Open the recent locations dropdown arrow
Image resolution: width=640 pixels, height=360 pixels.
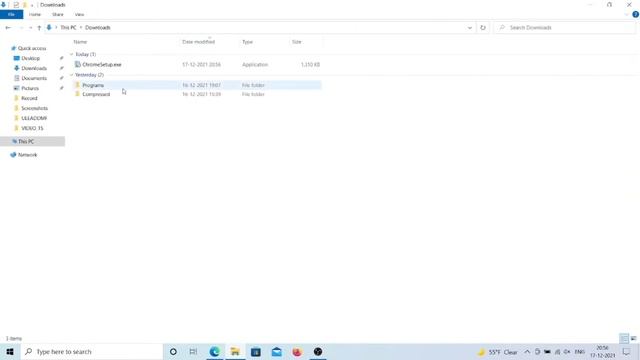coord(30,27)
